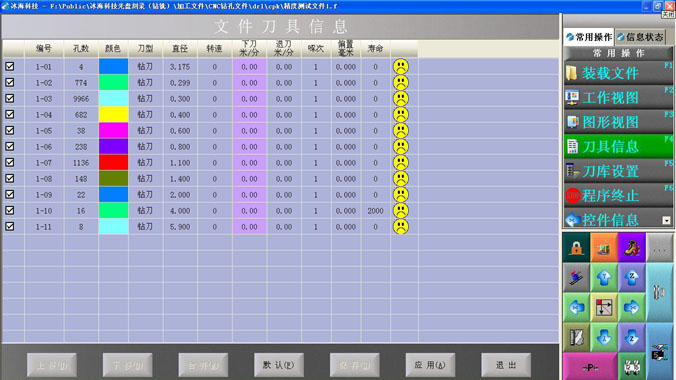This screenshot has width=676, height=380.
Task: Click the boot with red checkmark icon
Action: (632, 248)
